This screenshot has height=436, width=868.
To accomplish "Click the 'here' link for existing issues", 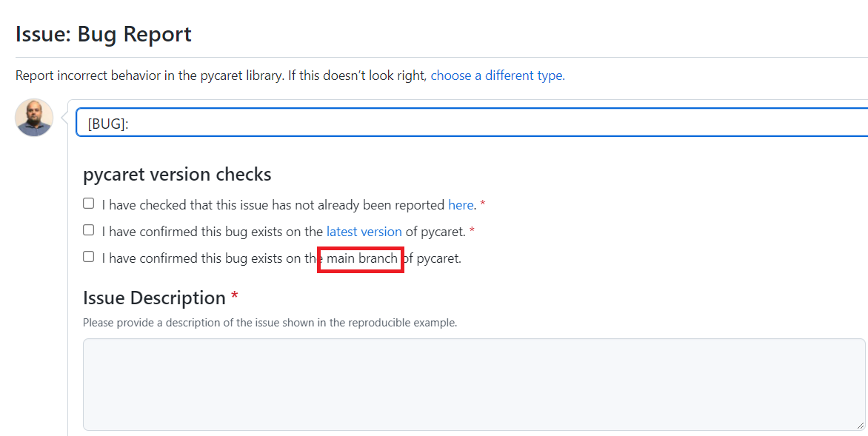I will (461, 204).
